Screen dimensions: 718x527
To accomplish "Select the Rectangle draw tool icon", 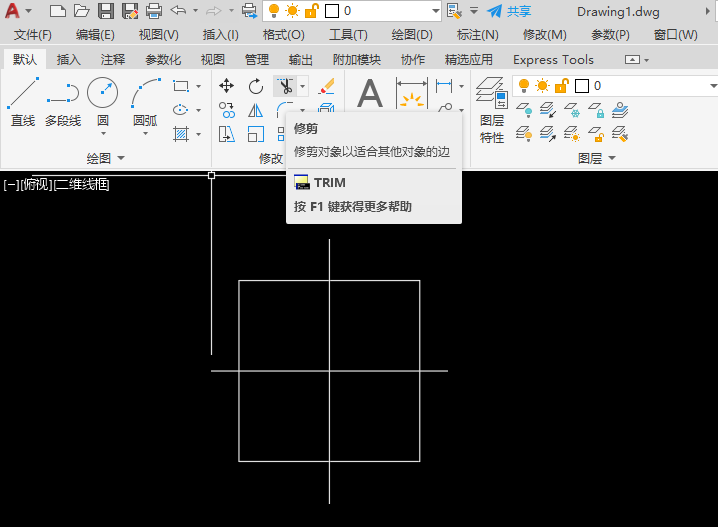I will click(181, 86).
